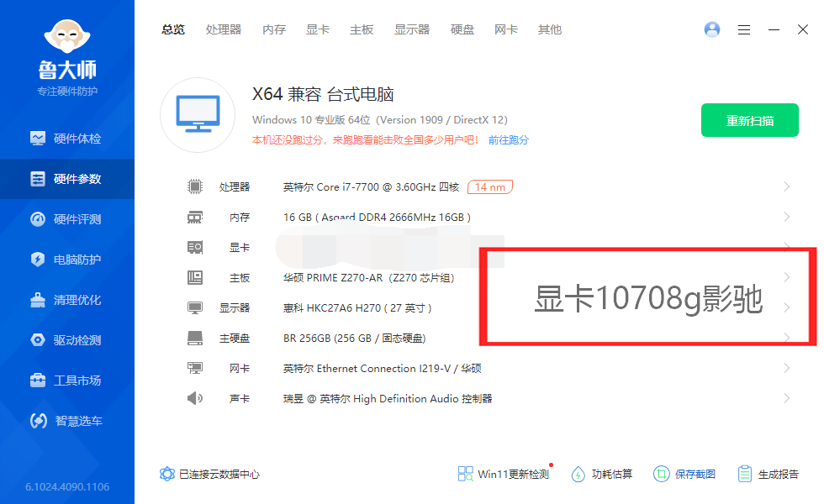Open the user account avatar
824x504 pixels.
(x=712, y=29)
